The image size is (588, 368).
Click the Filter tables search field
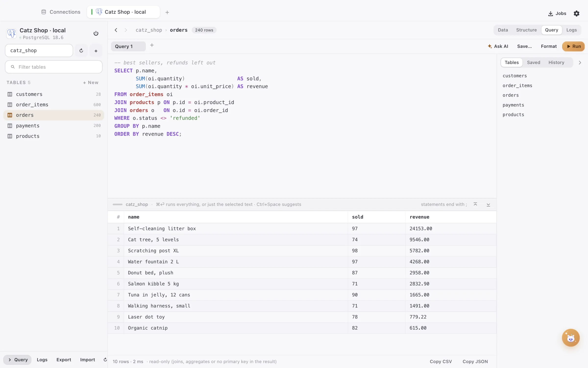click(x=54, y=67)
